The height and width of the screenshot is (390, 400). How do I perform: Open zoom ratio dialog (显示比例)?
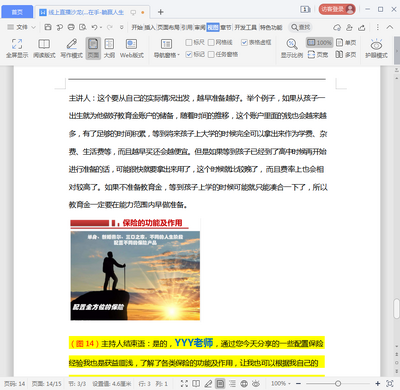coord(292,48)
